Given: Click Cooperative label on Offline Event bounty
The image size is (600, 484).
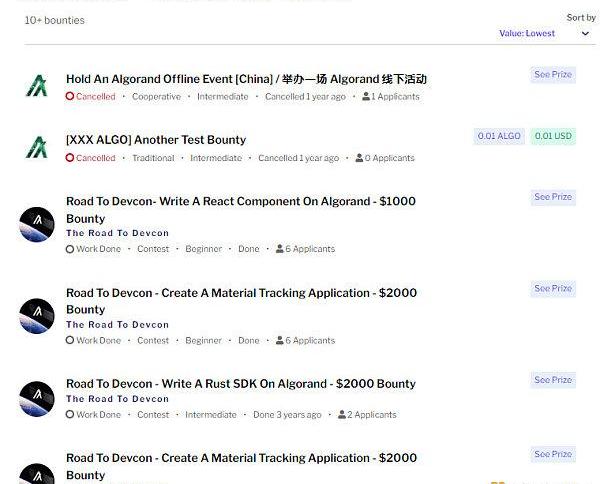Looking at the screenshot, I should tap(157, 97).
